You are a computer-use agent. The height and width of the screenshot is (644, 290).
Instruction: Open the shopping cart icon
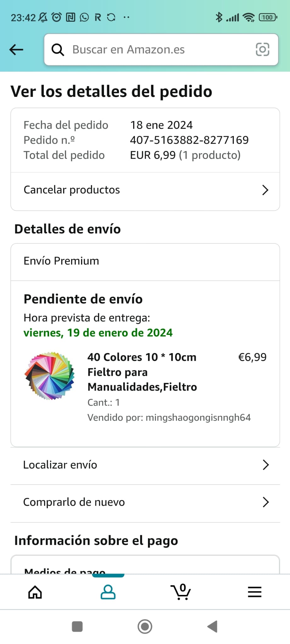pos(181,592)
